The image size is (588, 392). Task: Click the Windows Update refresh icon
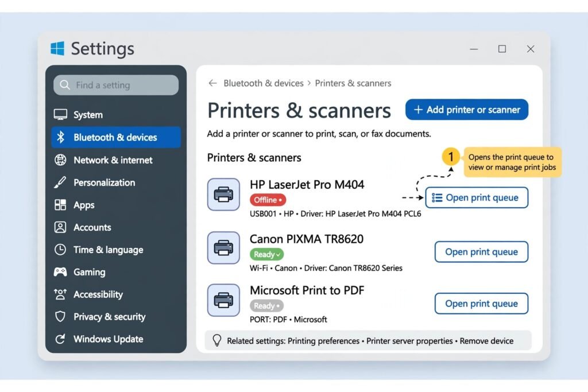coord(60,339)
